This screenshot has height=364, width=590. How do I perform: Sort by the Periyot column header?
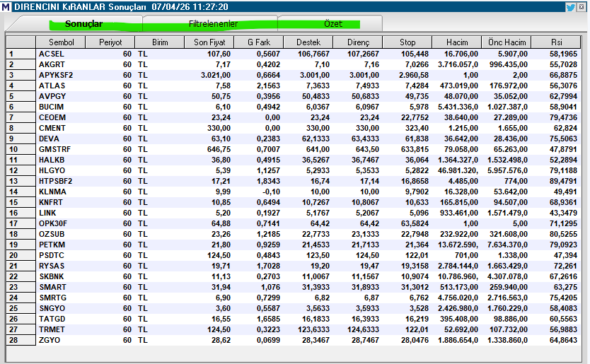110,42
